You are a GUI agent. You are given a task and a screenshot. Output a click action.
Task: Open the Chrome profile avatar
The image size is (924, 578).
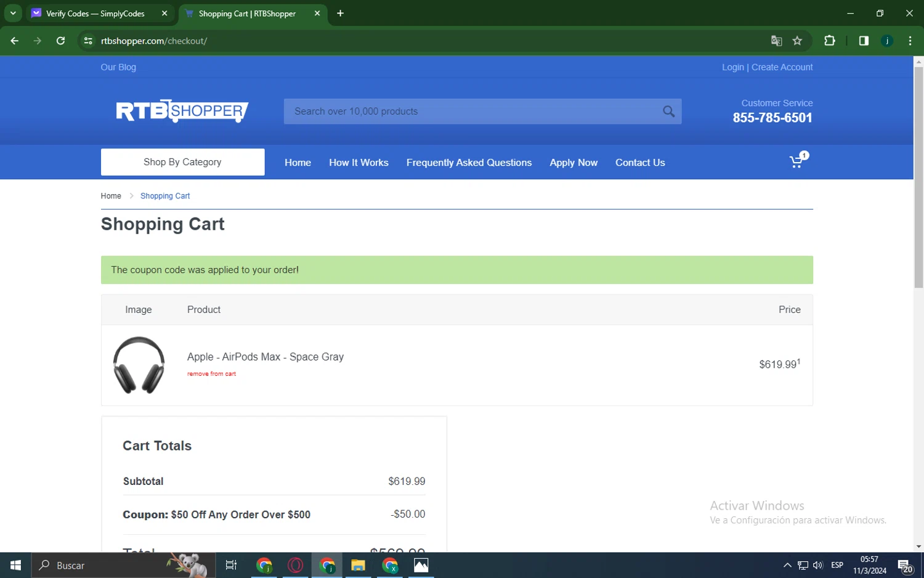click(887, 41)
